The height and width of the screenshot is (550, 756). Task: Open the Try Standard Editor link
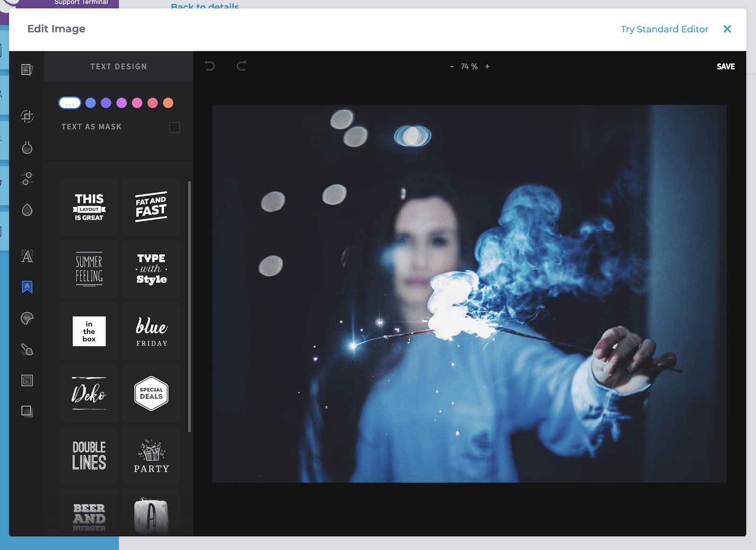click(x=664, y=29)
